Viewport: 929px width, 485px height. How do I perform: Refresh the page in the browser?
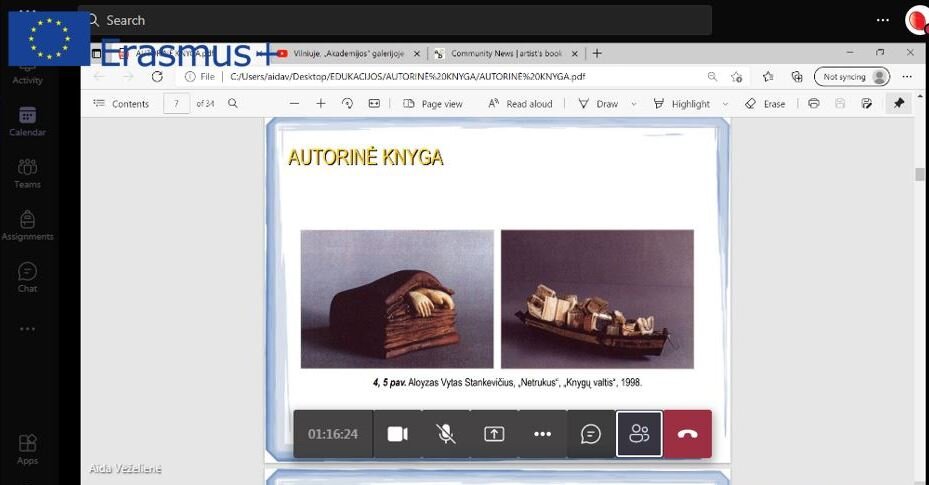(157, 76)
